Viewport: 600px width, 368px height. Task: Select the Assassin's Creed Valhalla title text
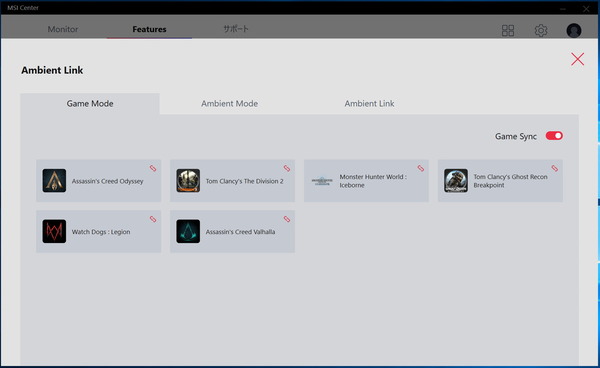tap(240, 232)
